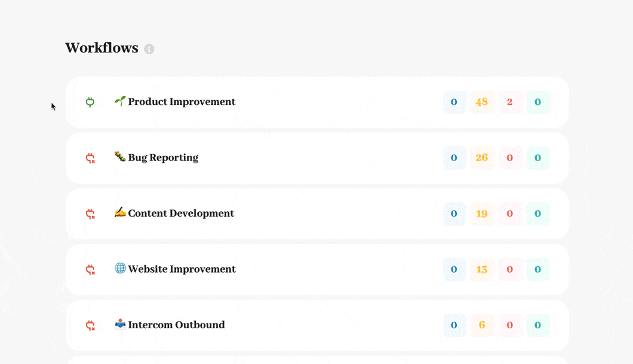Click disconnected plug icon for Intercom Outbound
The image size is (633, 364).
90,325
